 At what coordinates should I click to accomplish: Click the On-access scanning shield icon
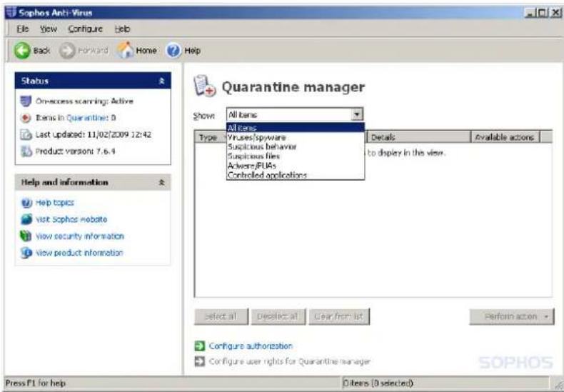pyautogui.click(x=26, y=101)
